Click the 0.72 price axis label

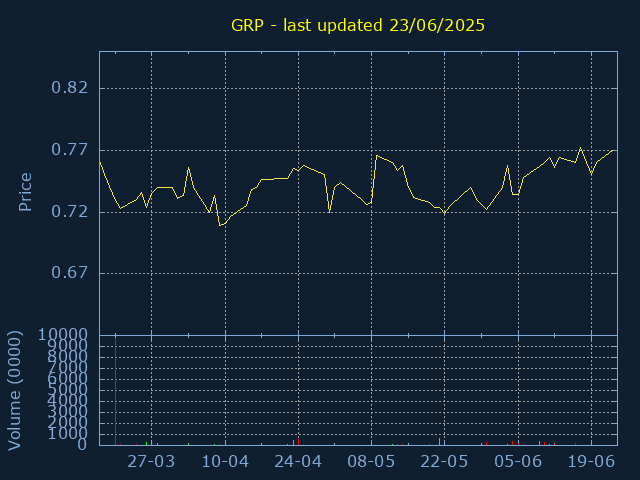pyautogui.click(x=69, y=212)
